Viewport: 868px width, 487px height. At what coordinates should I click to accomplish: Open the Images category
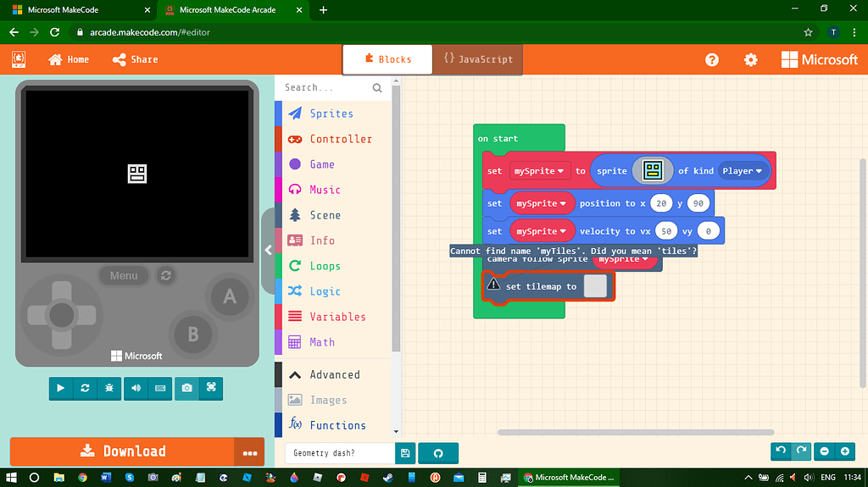(334, 400)
